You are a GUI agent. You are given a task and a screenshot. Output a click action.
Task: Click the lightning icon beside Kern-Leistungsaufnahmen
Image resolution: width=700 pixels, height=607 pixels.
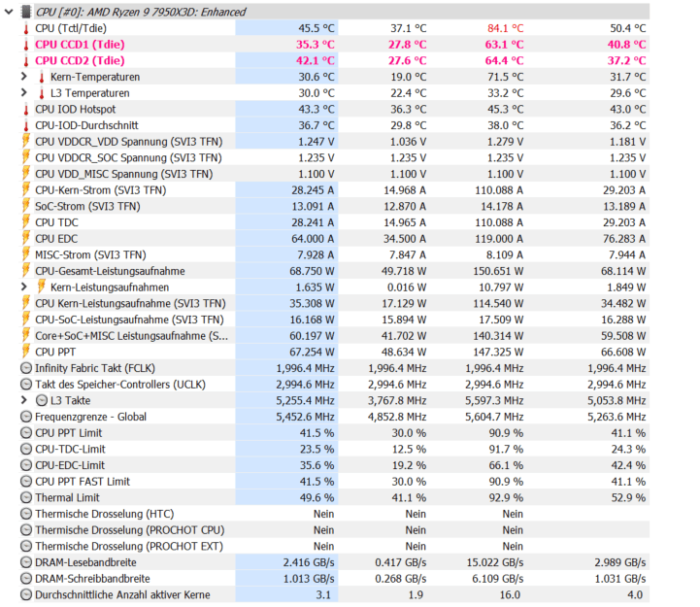pyautogui.click(x=42, y=287)
